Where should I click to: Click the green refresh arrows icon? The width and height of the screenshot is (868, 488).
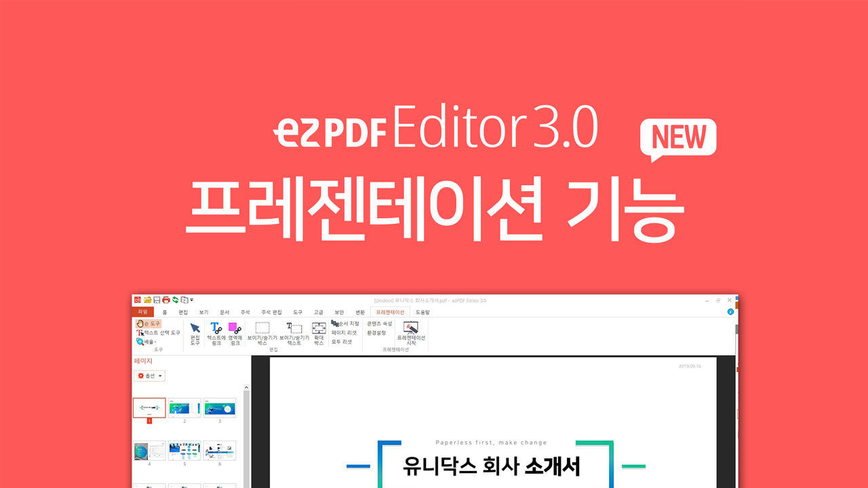[x=175, y=300]
